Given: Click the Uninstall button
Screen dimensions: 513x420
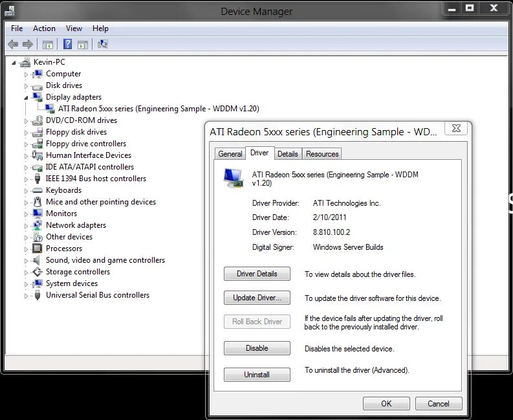Looking at the screenshot, I should click(257, 375).
